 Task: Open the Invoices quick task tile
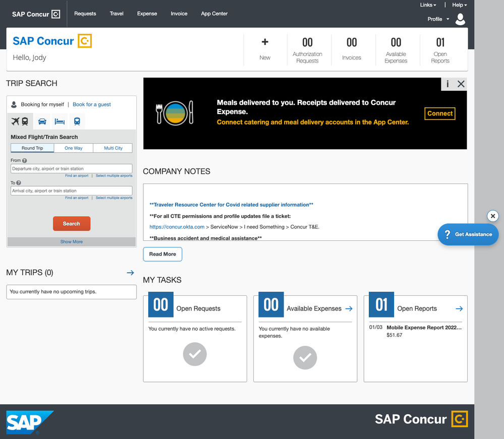[x=352, y=50]
